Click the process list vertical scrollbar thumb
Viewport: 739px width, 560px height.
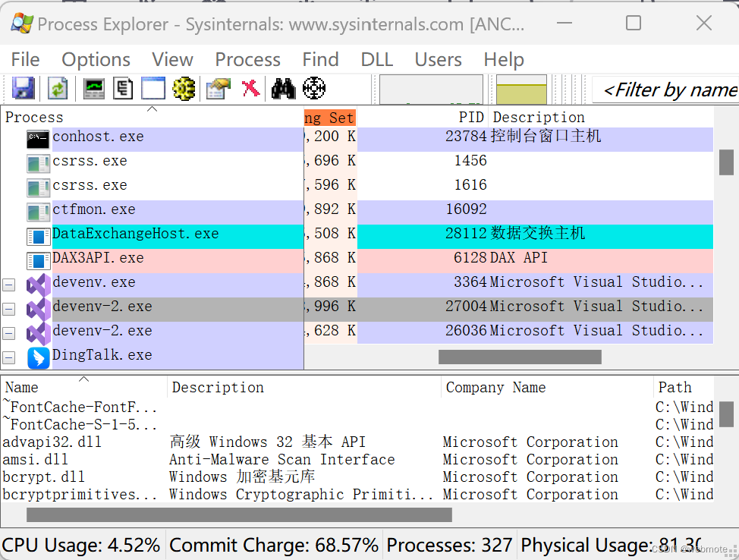pyautogui.click(x=726, y=162)
